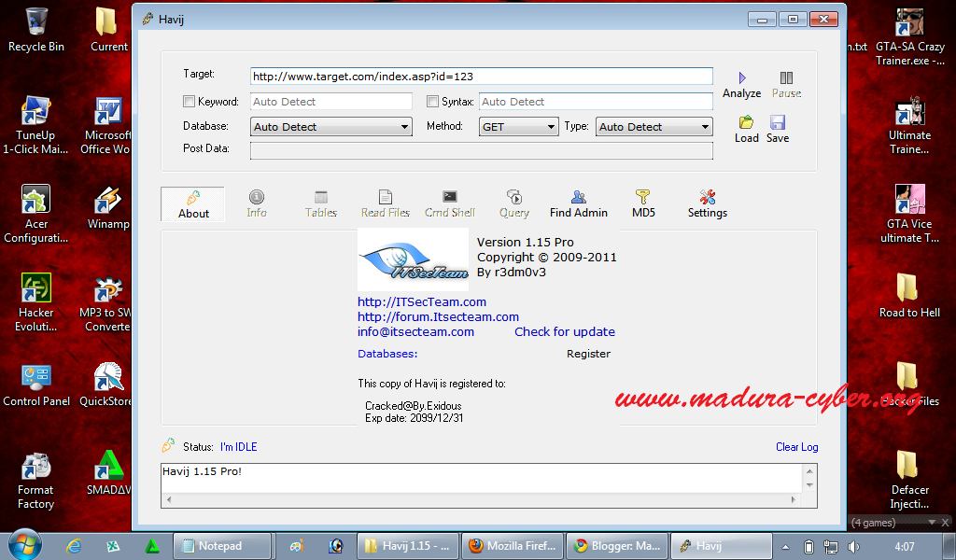Enable the Syntax checkbox
Image resolution: width=956 pixels, height=560 pixels.
433,101
